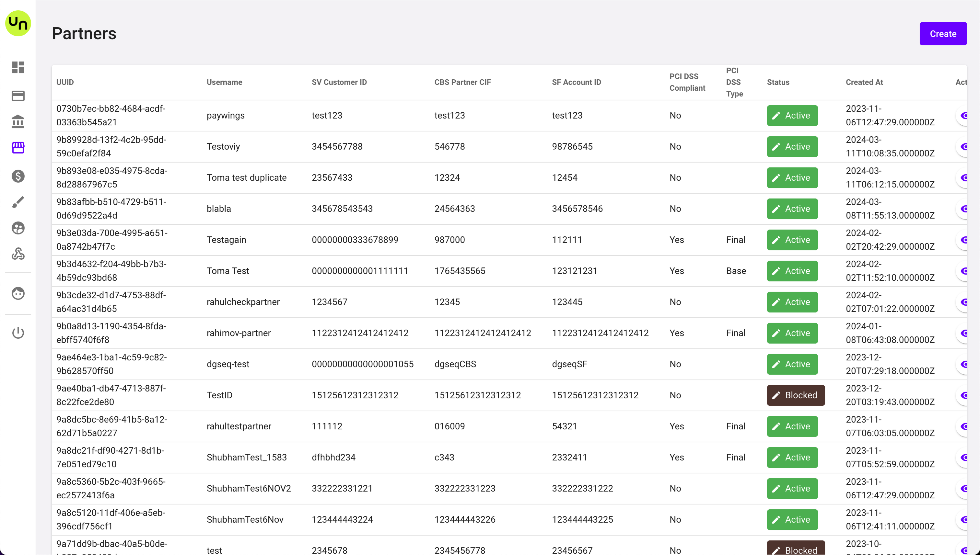Select CBS Partner CIF dgseqCBS
The height and width of the screenshot is (555, 980).
(x=455, y=364)
